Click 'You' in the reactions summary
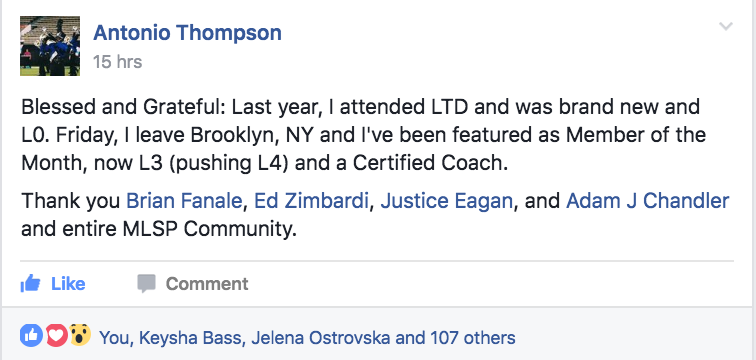Image resolution: width=756 pixels, height=360 pixels. (114, 338)
